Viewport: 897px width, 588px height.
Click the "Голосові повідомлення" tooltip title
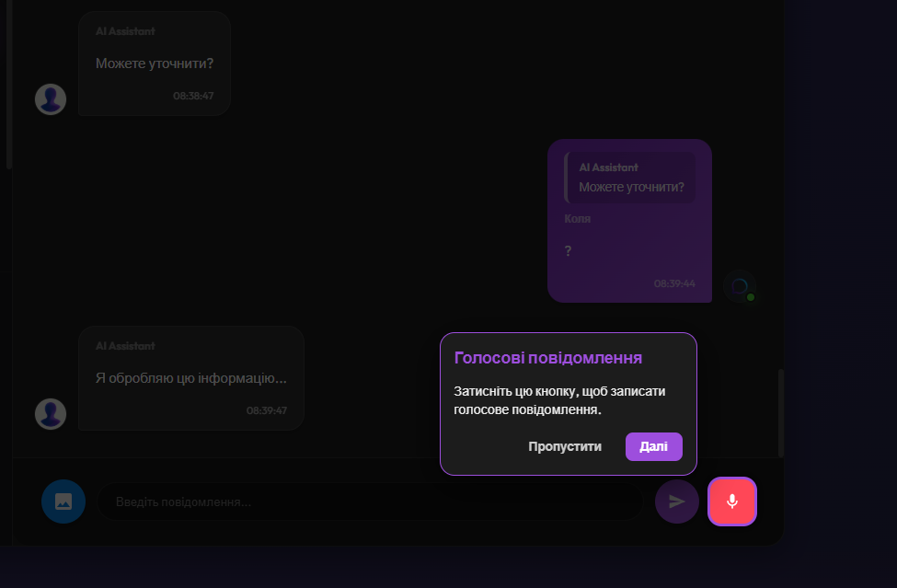[548, 358]
